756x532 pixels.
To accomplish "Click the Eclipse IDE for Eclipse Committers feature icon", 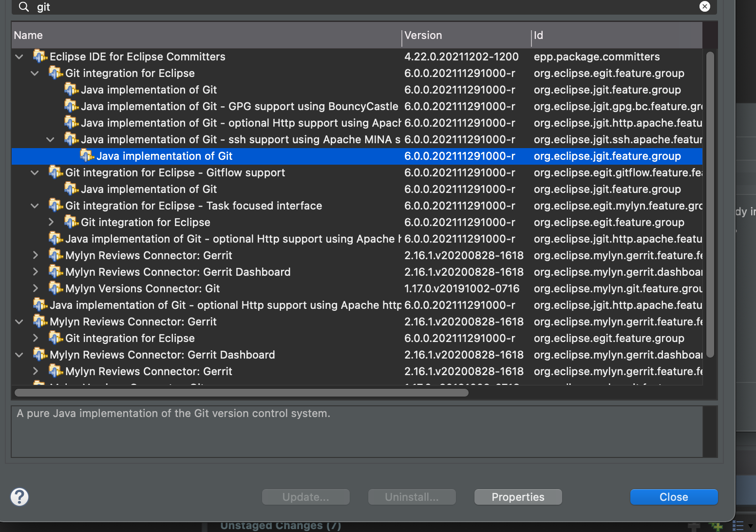I will [40, 57].
